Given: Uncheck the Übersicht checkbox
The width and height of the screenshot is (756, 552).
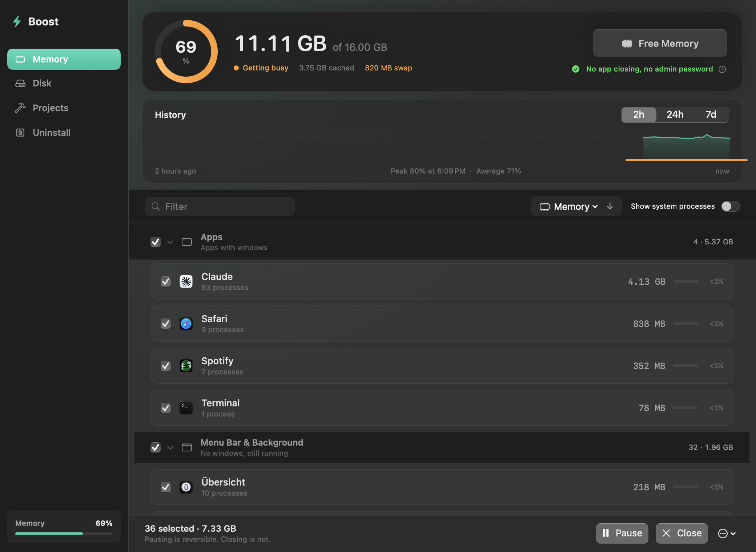Looking at the screenshot, I should click(x=166, y=487).
